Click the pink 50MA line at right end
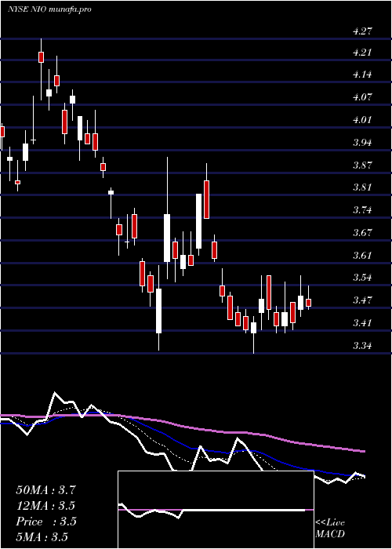 click(x=363, y=451)
